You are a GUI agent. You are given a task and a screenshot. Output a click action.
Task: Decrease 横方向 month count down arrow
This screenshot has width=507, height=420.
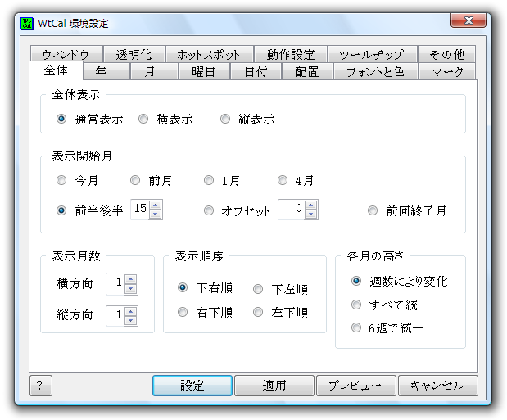pos(131,289)
